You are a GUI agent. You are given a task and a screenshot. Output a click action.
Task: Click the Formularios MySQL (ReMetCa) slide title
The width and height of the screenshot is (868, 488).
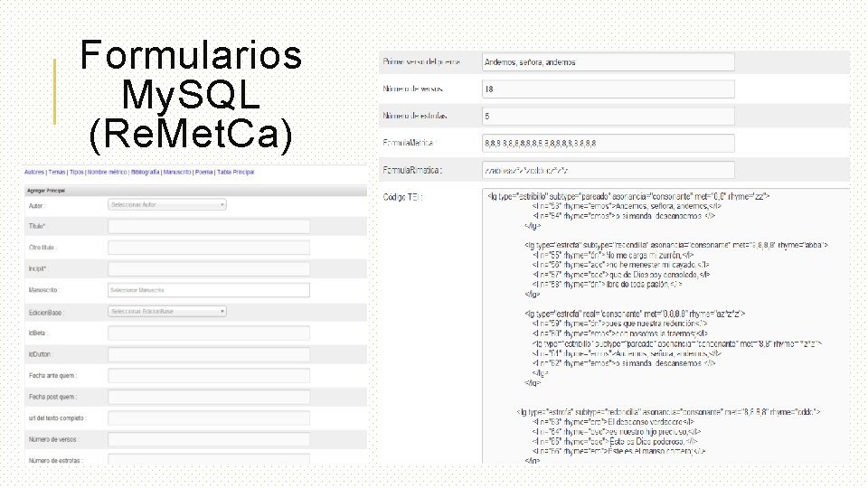coord(191,95)
